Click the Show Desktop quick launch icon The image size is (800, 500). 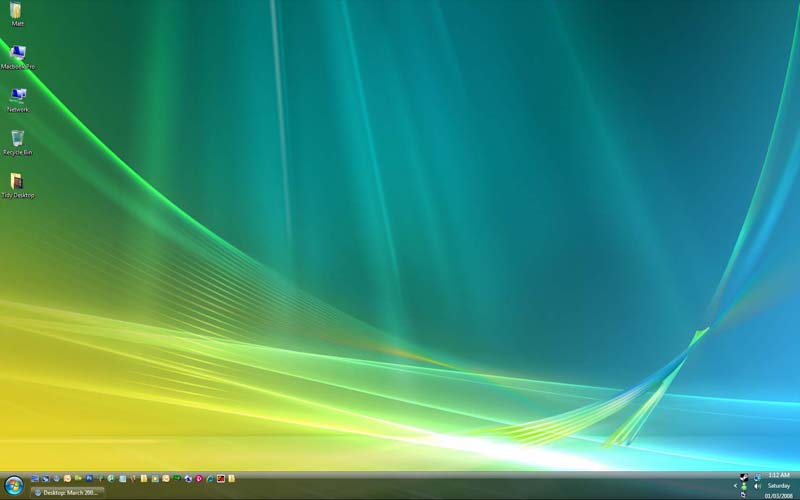click(35, 479)
